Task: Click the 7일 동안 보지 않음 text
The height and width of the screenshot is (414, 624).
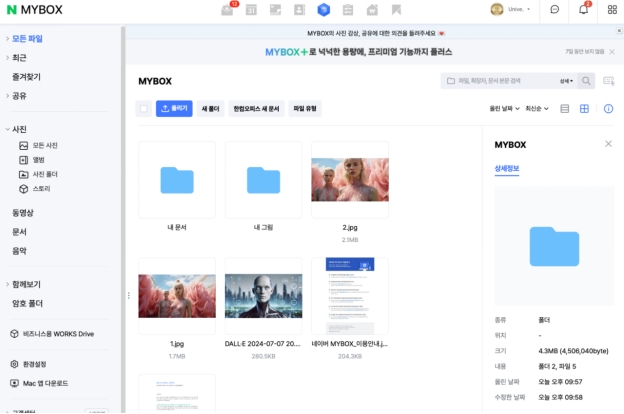Action: coord(585,52)
